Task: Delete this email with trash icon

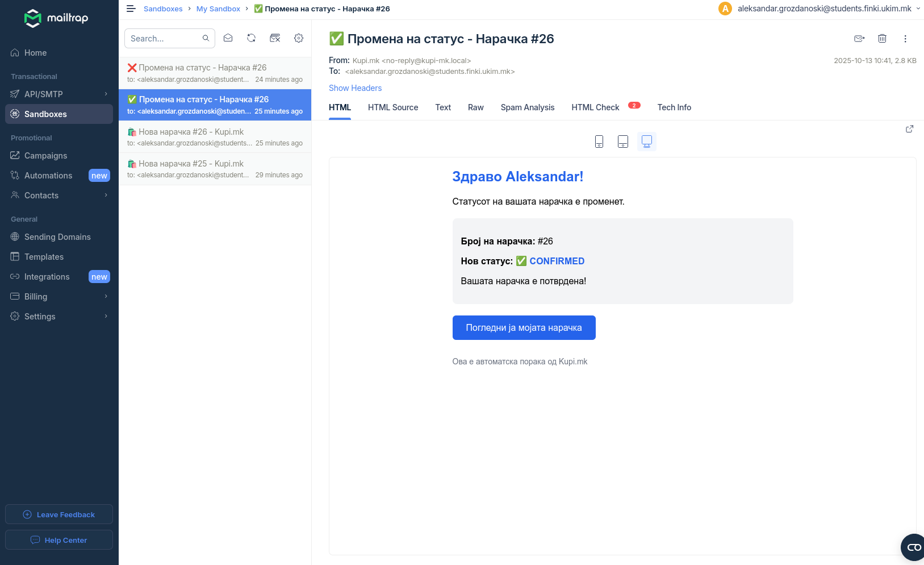Action: click(x=882, y=39)
